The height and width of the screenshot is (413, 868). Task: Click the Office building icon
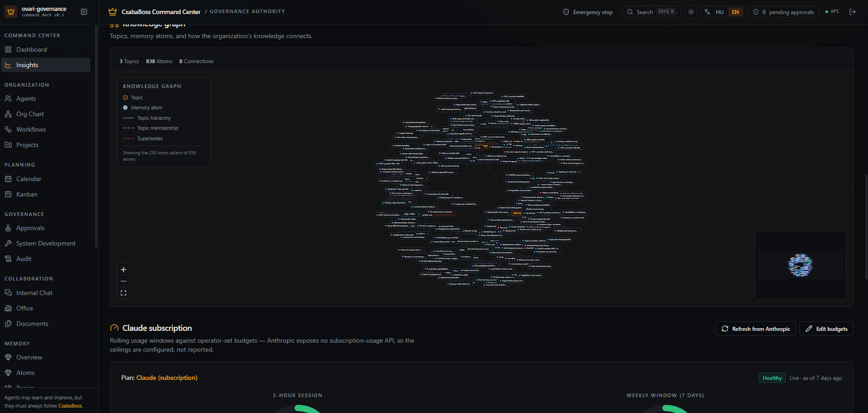pyautogui.click(x=8, y=308)
